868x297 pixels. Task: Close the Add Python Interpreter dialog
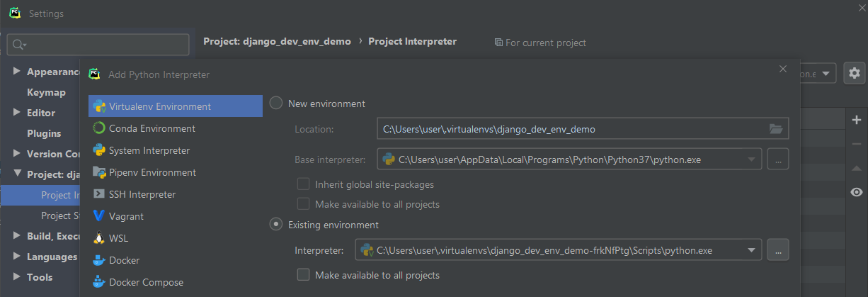point(782,69)
